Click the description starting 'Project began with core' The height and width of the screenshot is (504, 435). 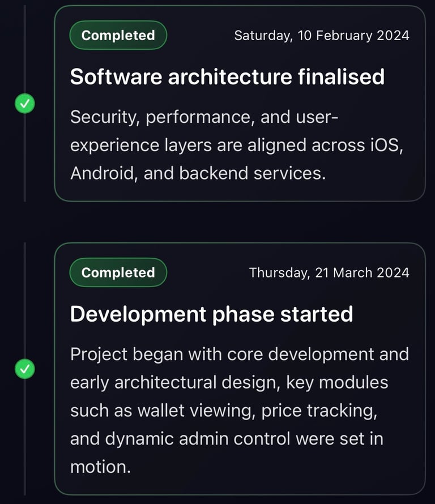(239, 410)
